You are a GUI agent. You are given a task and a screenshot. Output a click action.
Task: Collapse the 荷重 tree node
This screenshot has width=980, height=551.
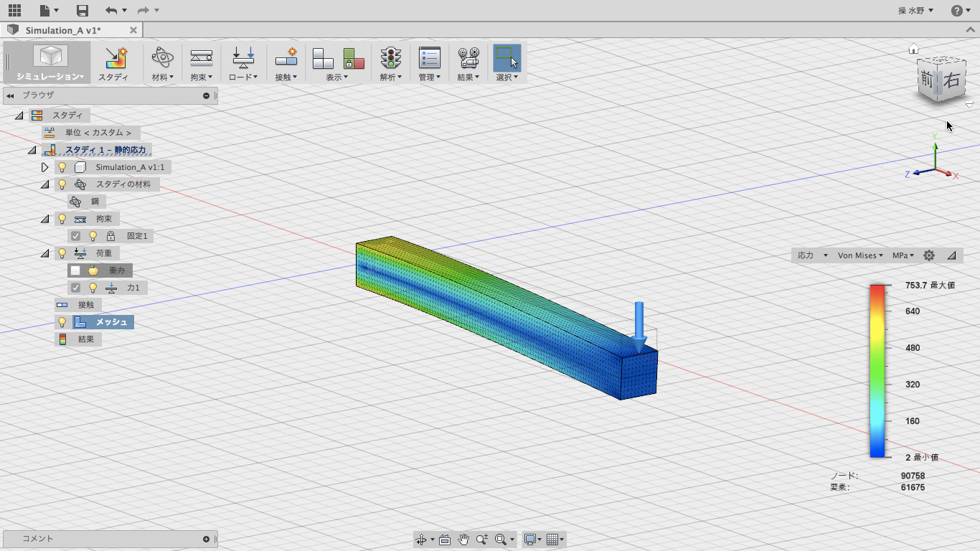(44, 253)
